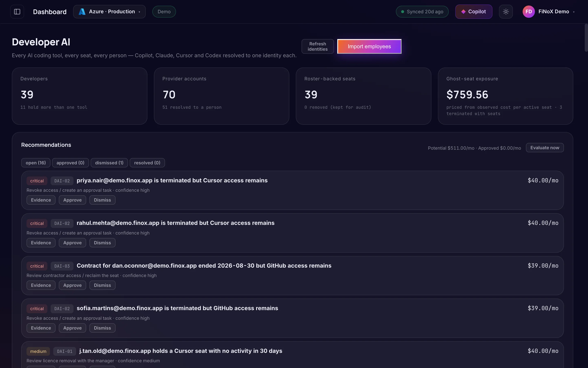Viewport: 588px width, 368px height.
Task: Click '11 hold more than one tool' text
Action: (54, 107)
